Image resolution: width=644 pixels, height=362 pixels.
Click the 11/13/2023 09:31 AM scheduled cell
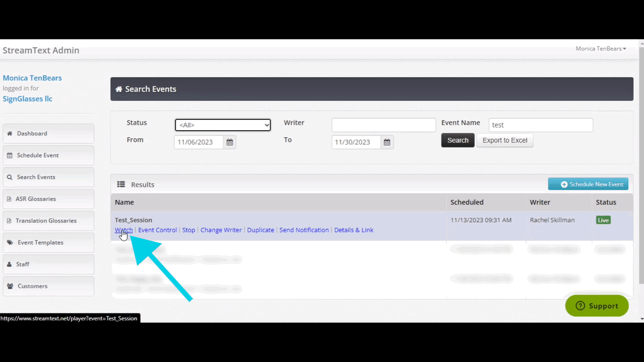481,220
